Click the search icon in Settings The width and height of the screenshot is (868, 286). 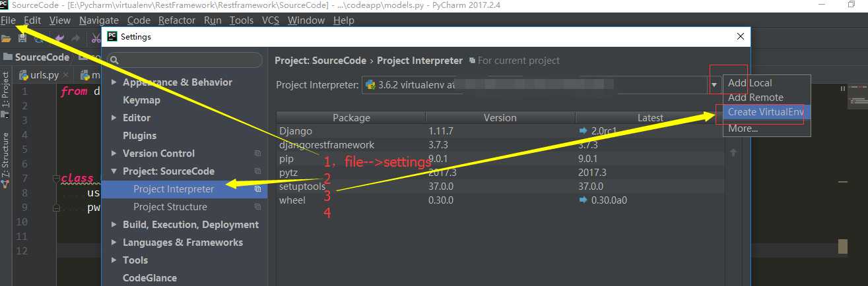tap(114, 60)
